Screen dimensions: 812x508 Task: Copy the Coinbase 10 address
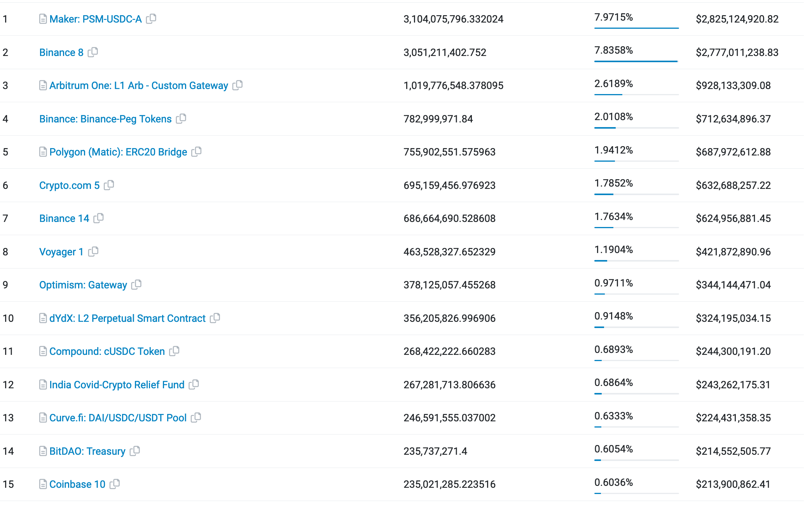click(x=115, y=484)
